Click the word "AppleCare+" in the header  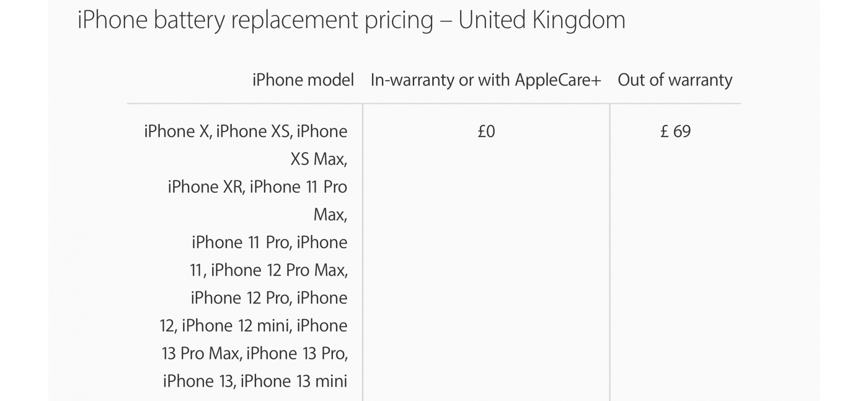(558, 80)
